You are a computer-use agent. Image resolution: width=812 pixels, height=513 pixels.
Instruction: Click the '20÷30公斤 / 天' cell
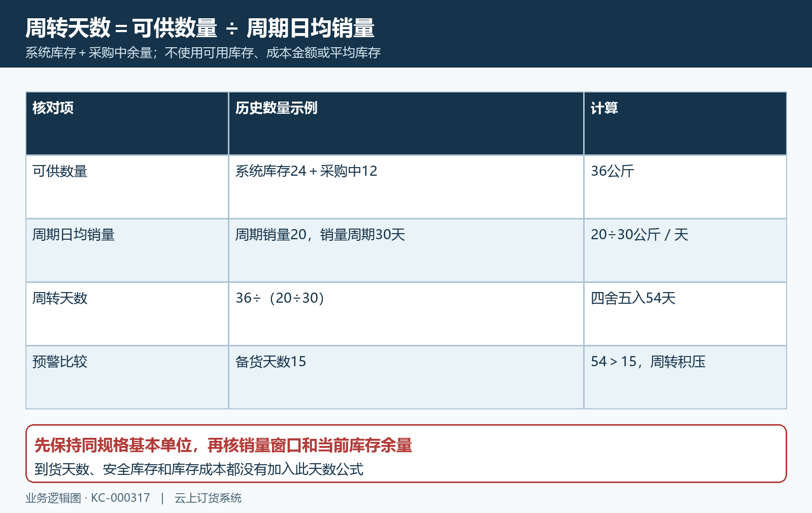(x=685, y=250)
